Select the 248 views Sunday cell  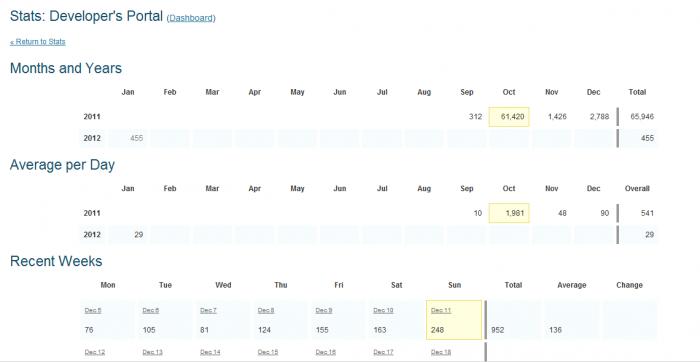point(454,320)
